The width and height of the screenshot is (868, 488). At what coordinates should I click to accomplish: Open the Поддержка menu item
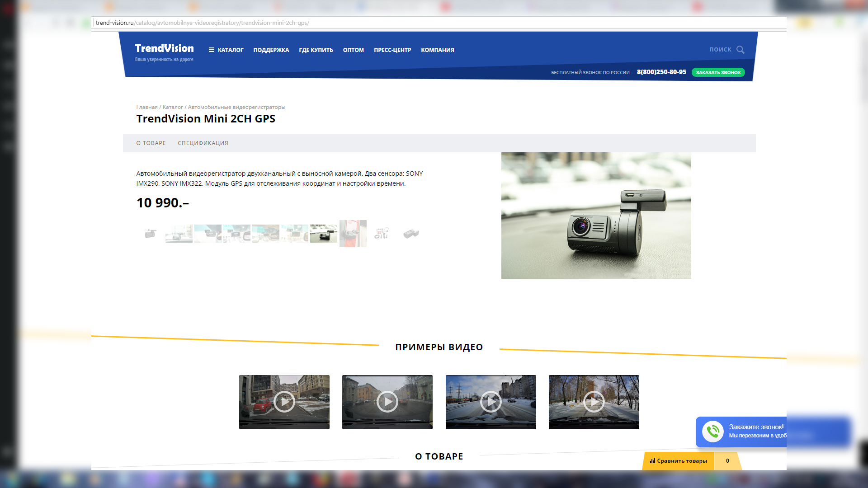tap(271, 50)
